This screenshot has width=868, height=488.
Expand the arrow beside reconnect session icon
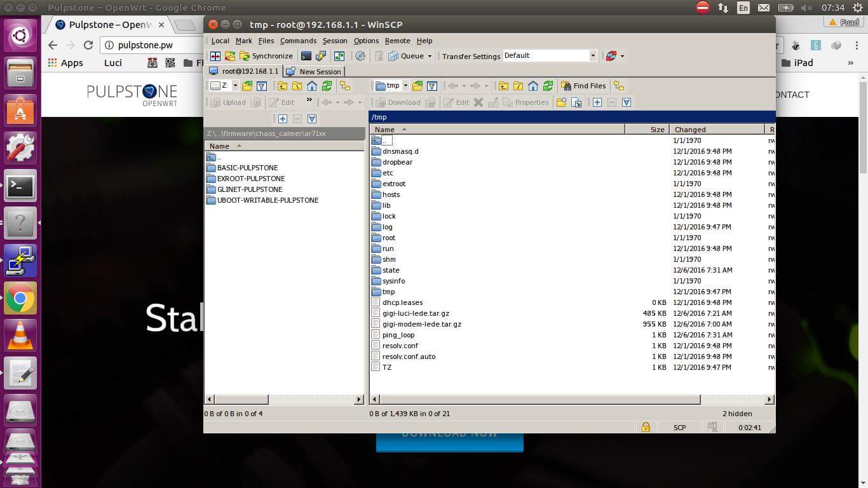point(622,56)
